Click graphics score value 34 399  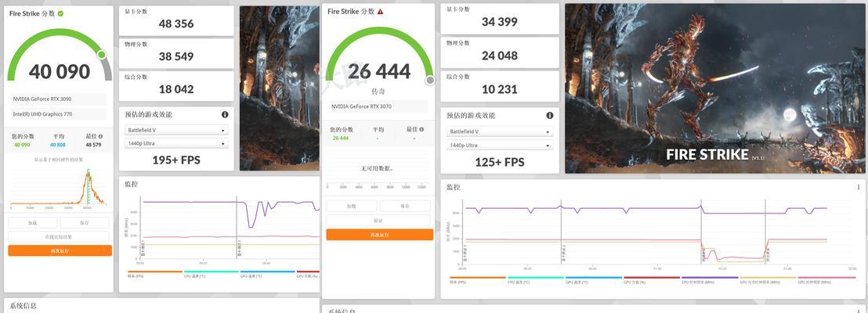click(x=500, y=22)
